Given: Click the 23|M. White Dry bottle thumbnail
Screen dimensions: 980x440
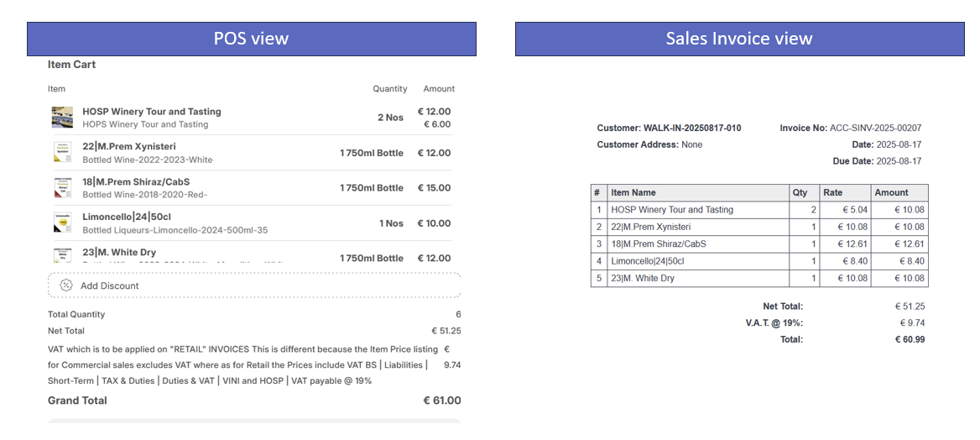Looking at the screenshot, I should click(62, 255).
